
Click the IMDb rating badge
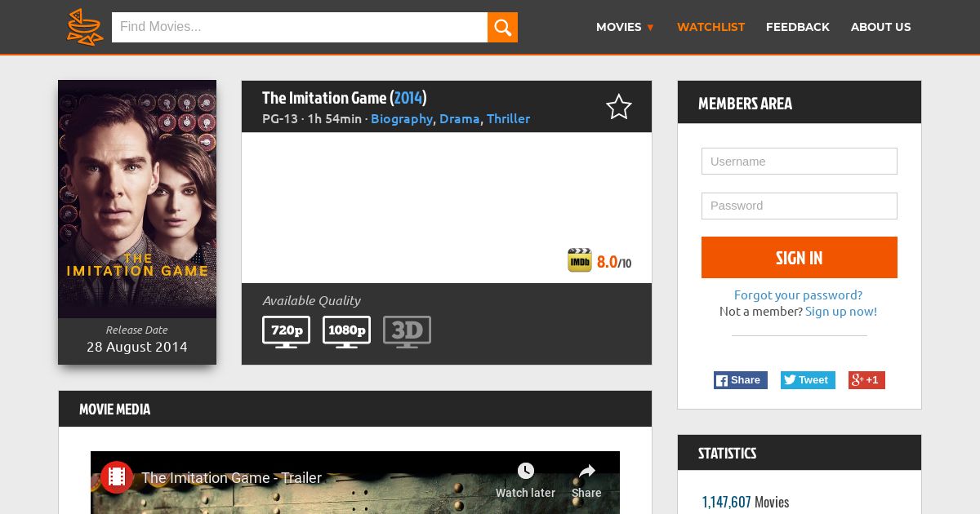click(x=580, y=260)
